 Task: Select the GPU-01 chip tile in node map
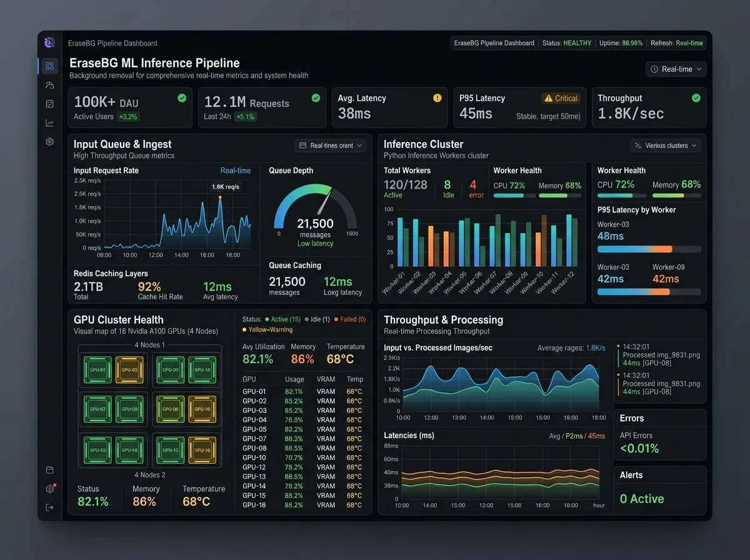[97, 369]
